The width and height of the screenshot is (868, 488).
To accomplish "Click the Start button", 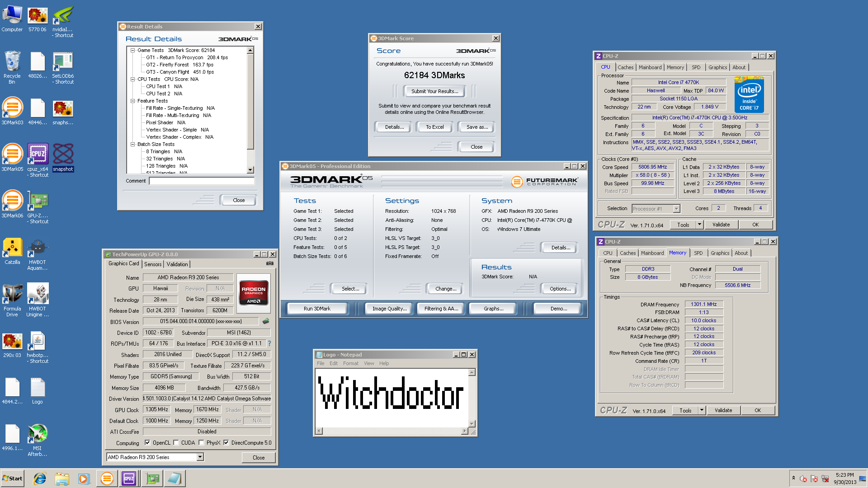I will 12,479.
